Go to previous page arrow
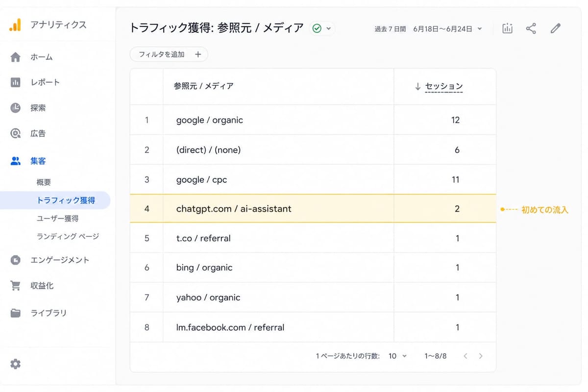This screenshot has height=392, width=588. point(465,356)
